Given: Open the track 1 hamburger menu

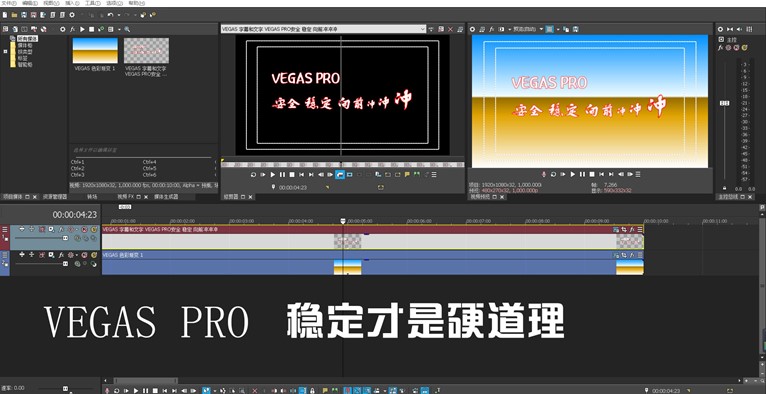Looking at the screenshot, I should pos(4,229).
